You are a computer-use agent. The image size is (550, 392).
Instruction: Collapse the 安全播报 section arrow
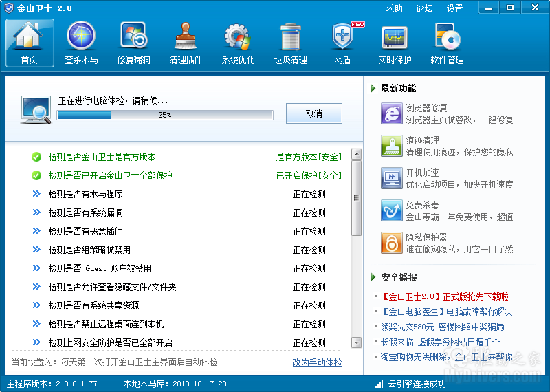373,277
